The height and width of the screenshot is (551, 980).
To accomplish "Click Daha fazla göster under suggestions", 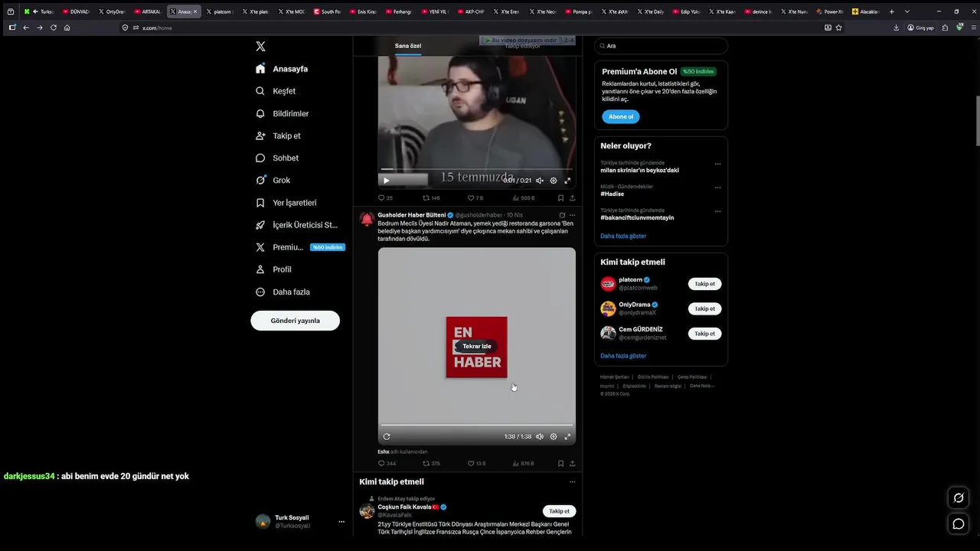I will [623, 356].
